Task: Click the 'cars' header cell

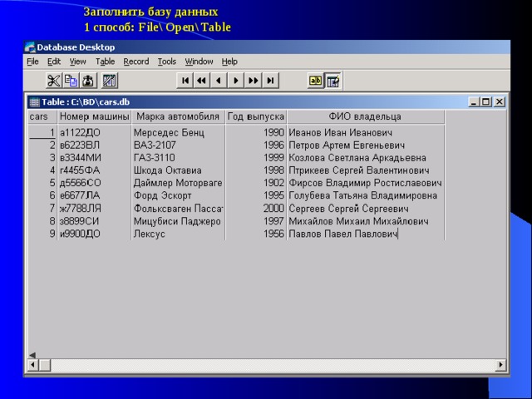Action: (x=42, y=116)
